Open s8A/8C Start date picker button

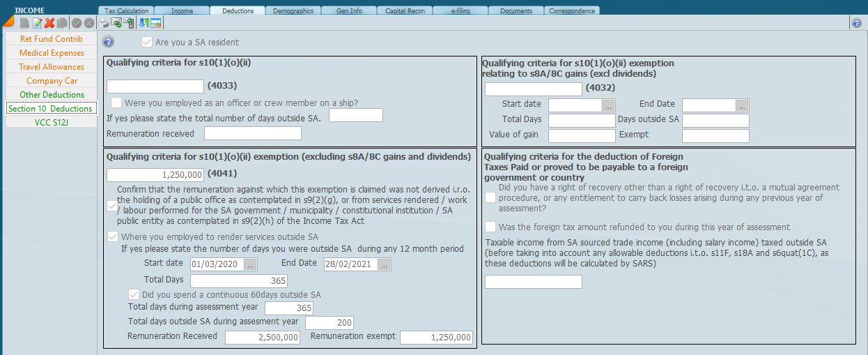608,105
